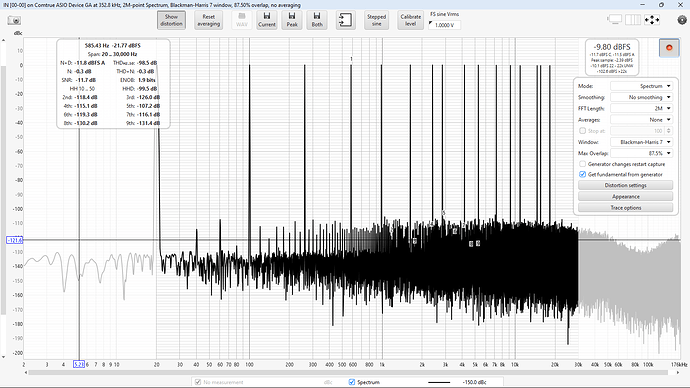Click the -9.80 dBFS level readout
The height and width of the screenshot is (388, 690).
coord(612,47)
